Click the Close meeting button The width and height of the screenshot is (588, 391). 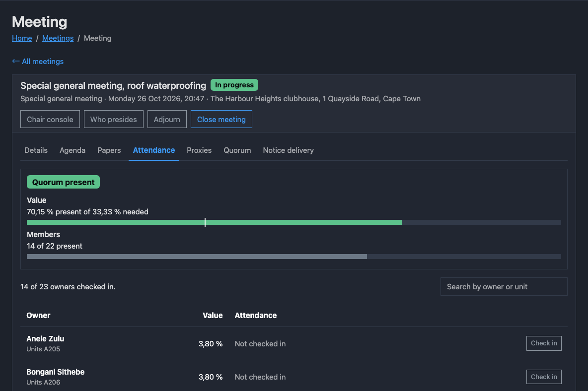click(x=221, y=119)
